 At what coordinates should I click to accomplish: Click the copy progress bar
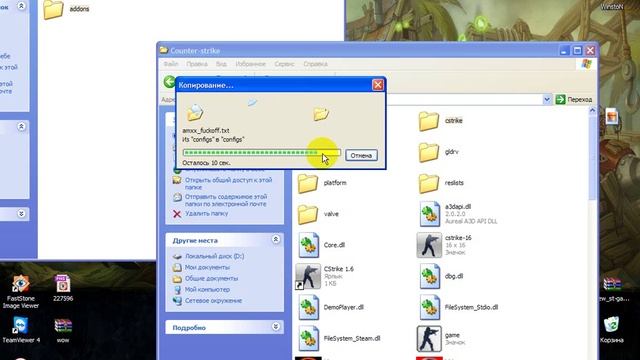click(262, 153)
